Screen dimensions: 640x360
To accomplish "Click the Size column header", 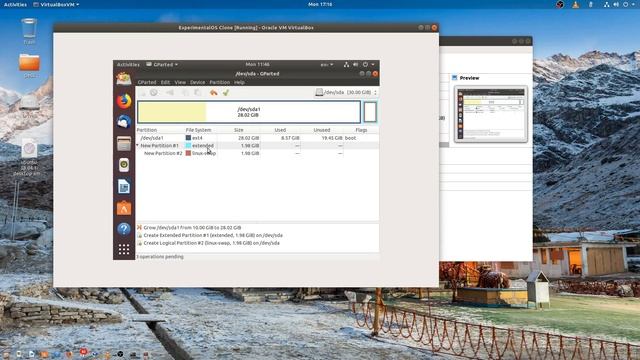I will coord(239,130).
